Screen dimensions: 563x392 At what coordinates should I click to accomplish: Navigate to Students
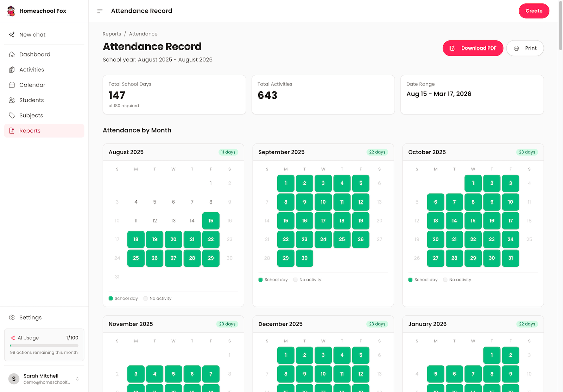pyautogui.click(x=44, y=100)
